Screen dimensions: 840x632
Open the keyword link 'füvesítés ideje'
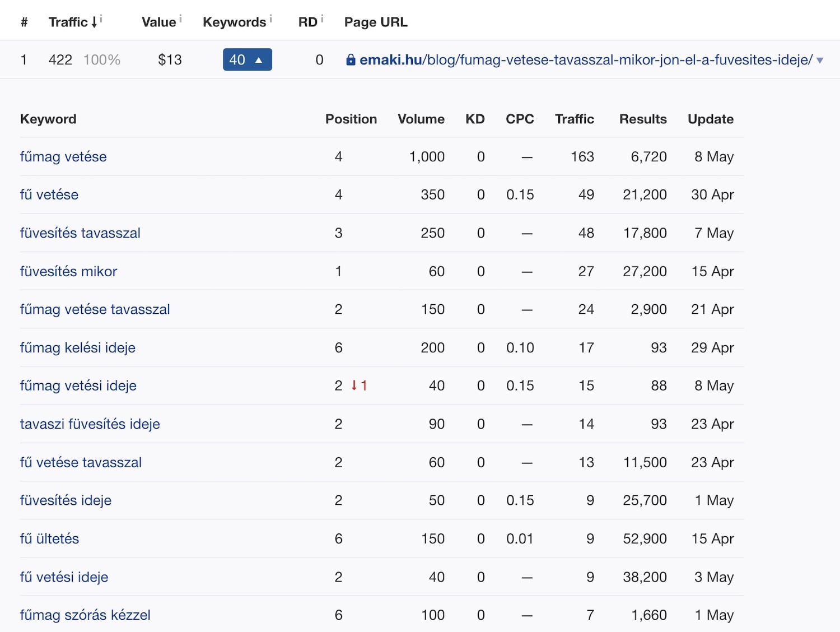pyautogui.click(x=66, y=500)
